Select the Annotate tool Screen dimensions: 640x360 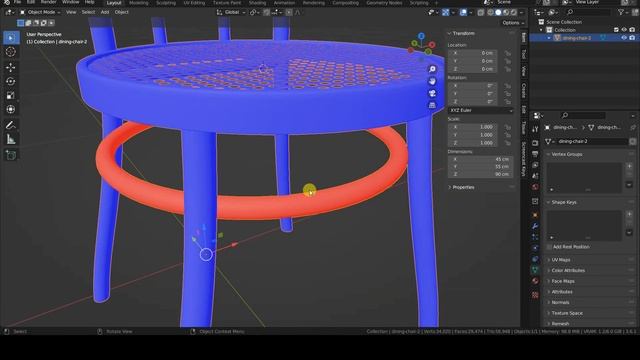[11, 125]
